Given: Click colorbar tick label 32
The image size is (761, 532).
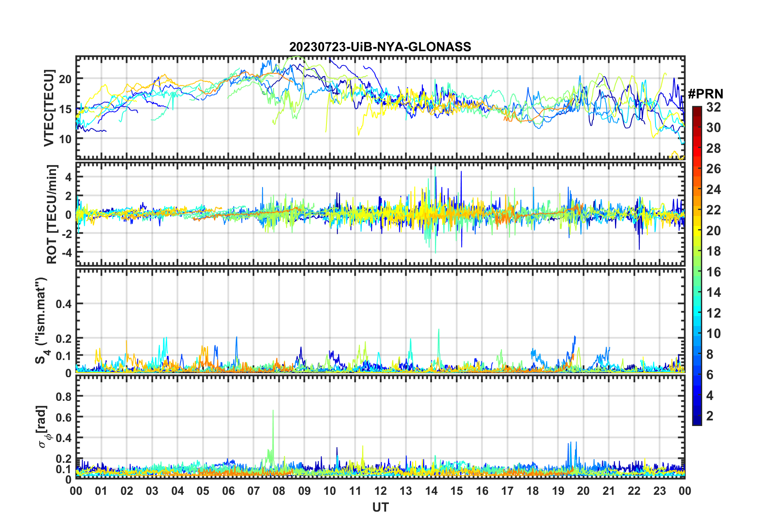Looking at the screenshot, I should 713,107.
